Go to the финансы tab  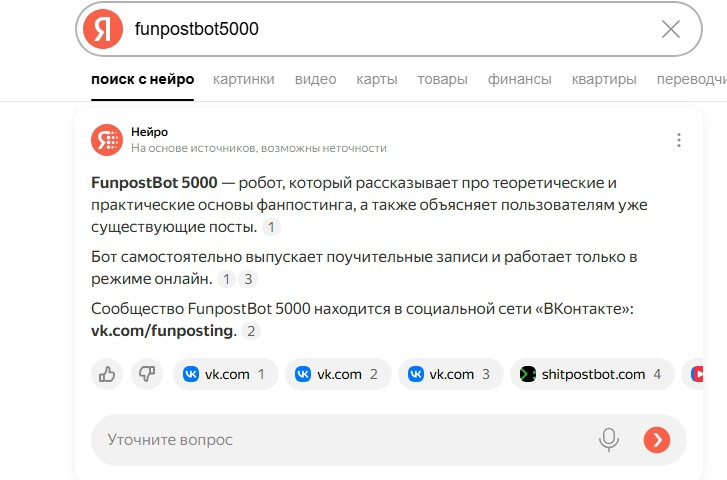519,80
